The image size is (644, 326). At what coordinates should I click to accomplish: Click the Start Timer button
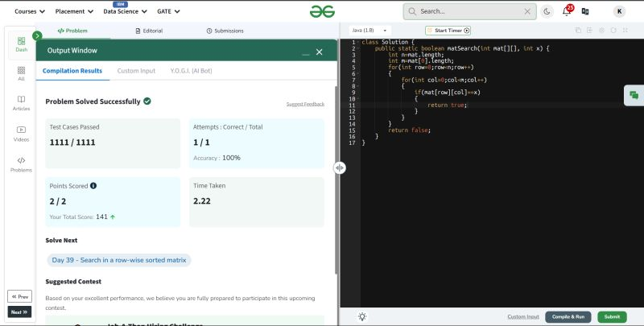tap(448, 31)
